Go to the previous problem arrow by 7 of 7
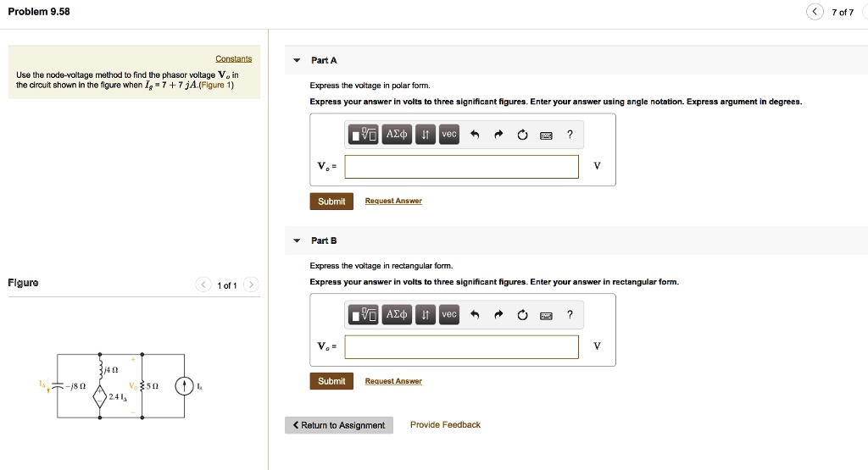Viewport: 868px width, 470px height. coord(815,12)
